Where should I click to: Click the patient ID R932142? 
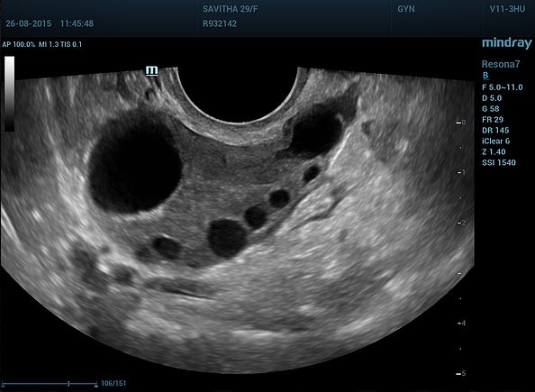point(220,23)
